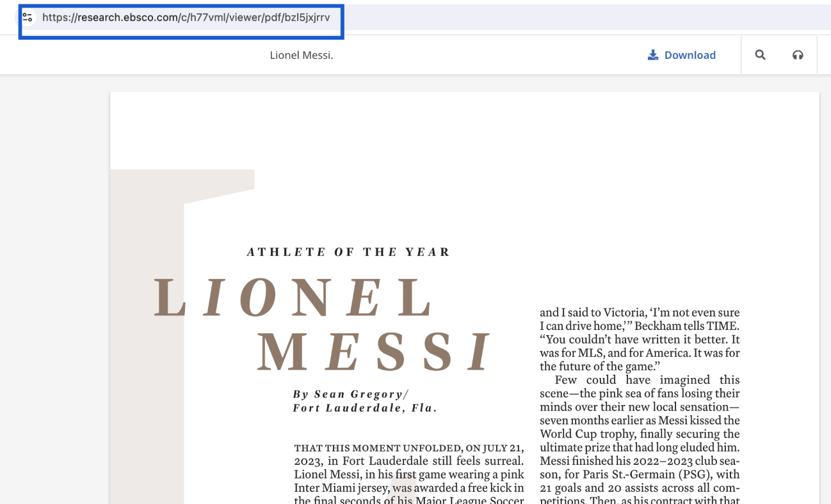Download the Lionel Messi PDF
This screenshot has width=831, height=504.
pos(681,55)
